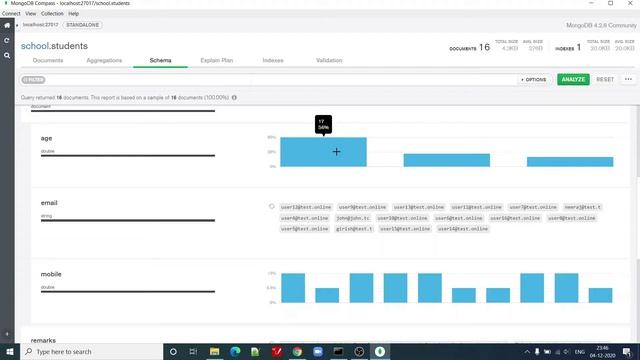This screenshot has width=640, height=360.
Task: Open the Windows Start menu
Action: click(10, 351)
